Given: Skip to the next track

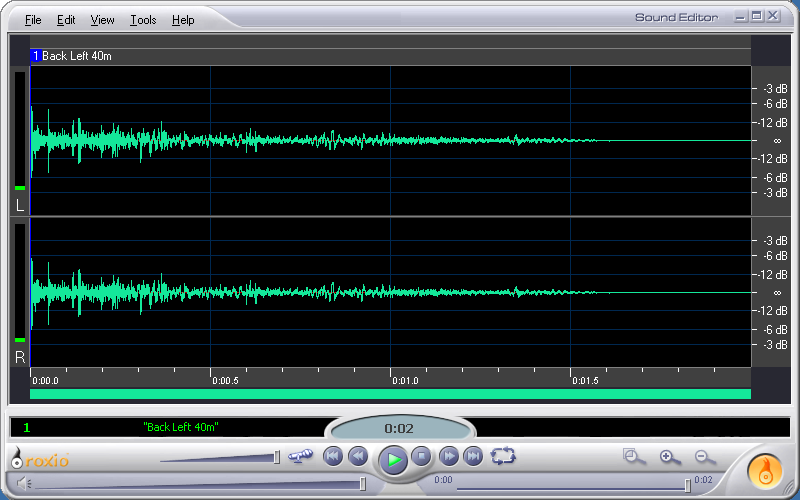Looking at the screenshot, I should (474, 457).
